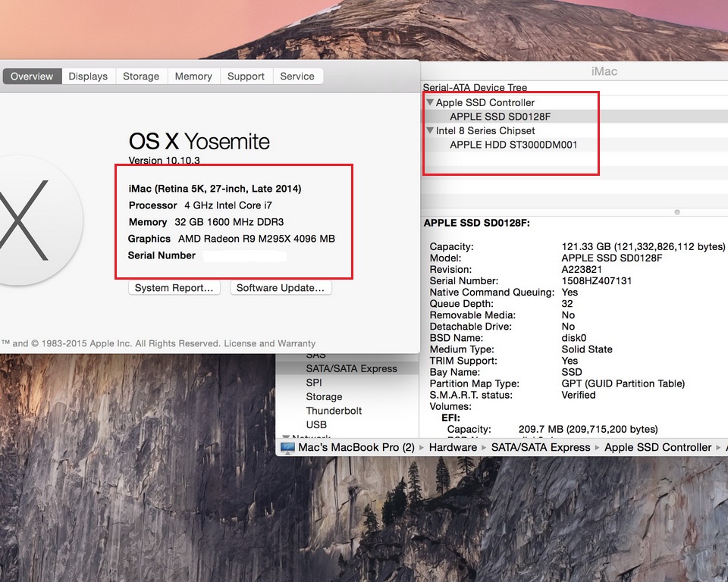Select SPI in the hardware sidebar
728x582 pixels.
click(313, 383)
